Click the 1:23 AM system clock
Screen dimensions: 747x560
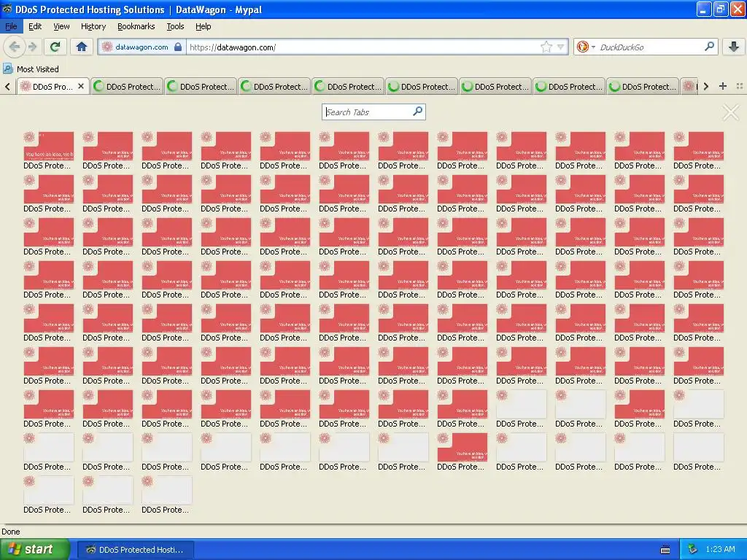tap(720, 549)
